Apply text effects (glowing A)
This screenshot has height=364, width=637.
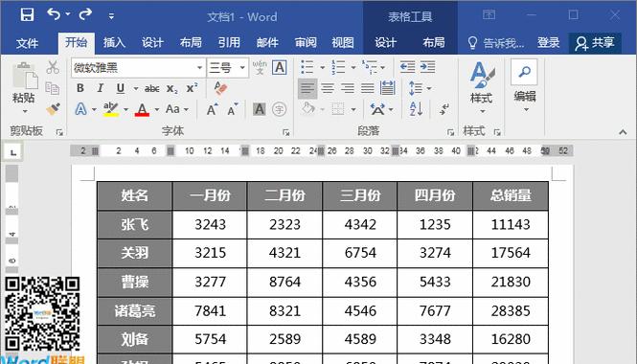(80, 109)
